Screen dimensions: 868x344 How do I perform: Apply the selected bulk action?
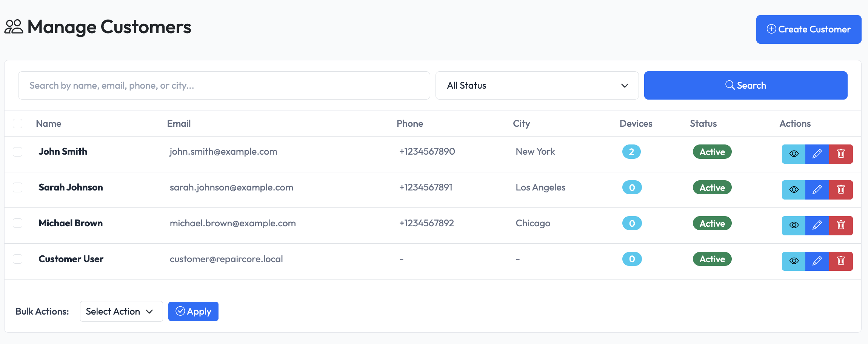(x=193, y=311)
